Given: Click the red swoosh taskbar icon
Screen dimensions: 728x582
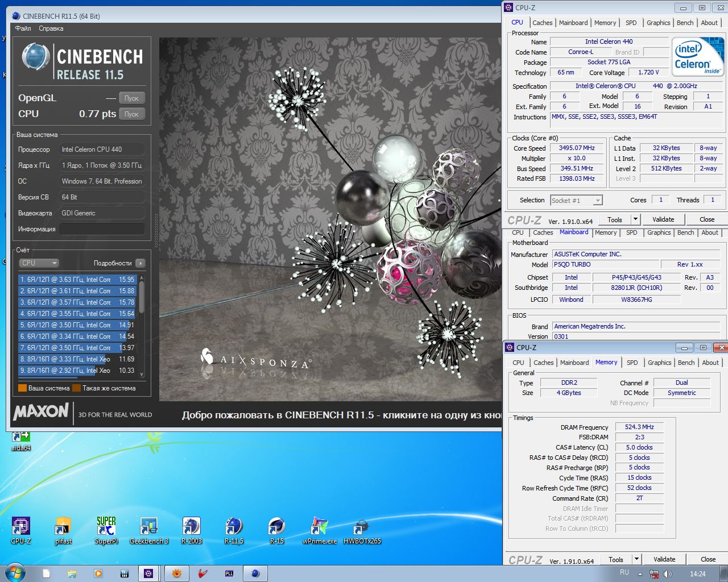Looking at the screenshot, I should 202,573.
